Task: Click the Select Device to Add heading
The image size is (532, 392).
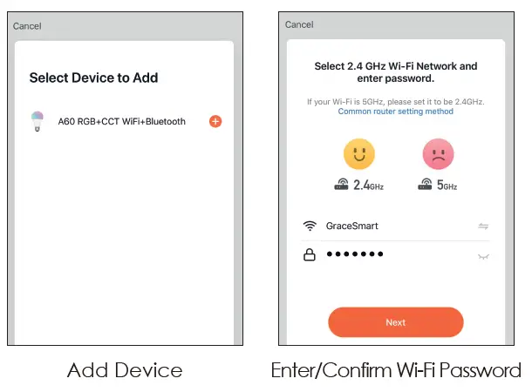Action: click(93, 78)
